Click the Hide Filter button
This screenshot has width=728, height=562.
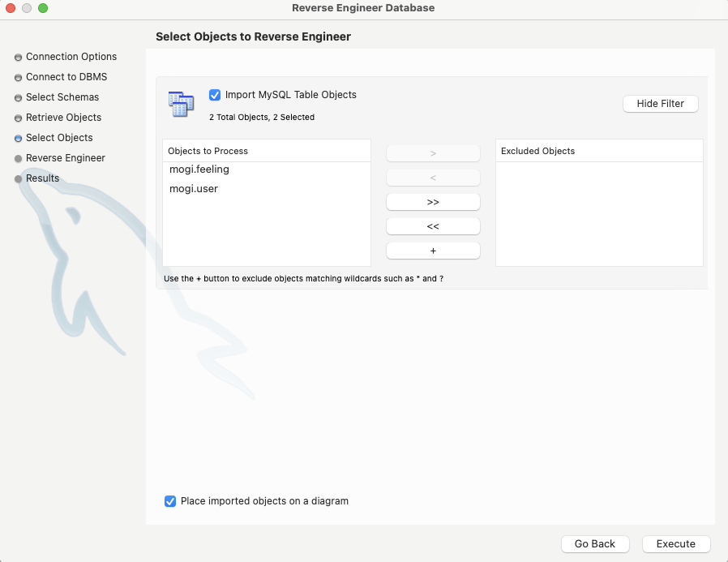click(x=660, y=104)
